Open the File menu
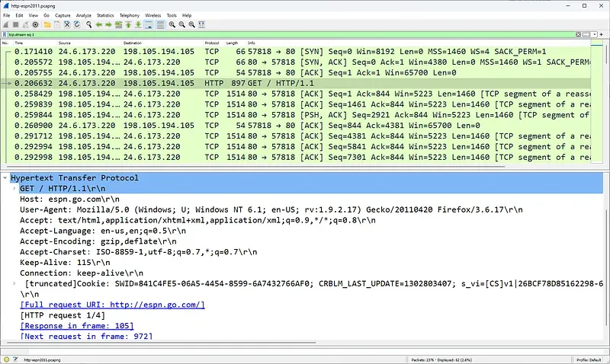Viewport: 610px width, 364px height. [x=7, y=15]
